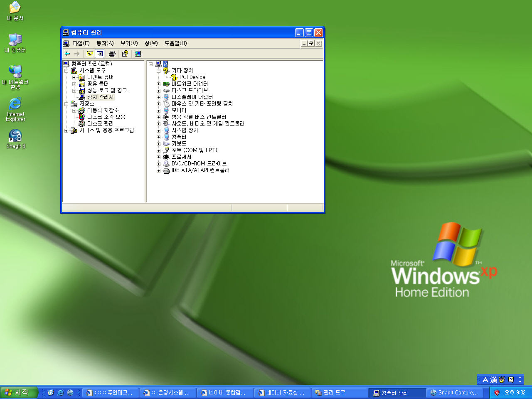The width and height of the screenshot is (532, 399).
Task: Open 내 컴퓨터 desktop icon
Action: [x=15, y=43]
